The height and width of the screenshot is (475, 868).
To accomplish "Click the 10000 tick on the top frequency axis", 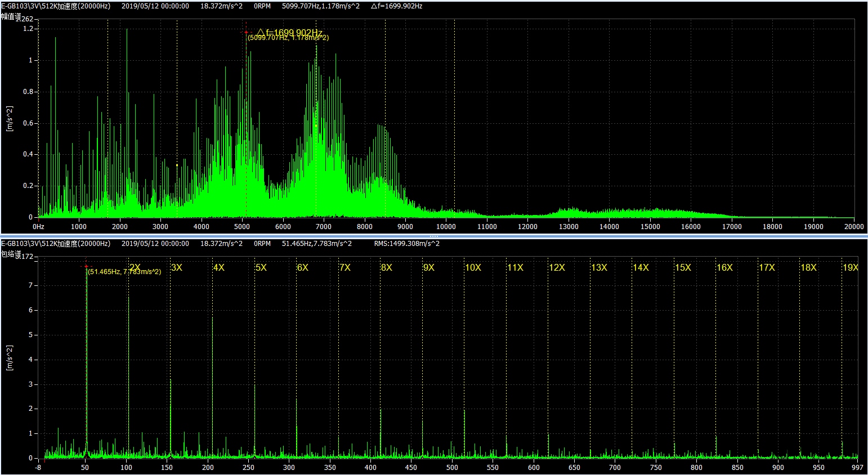I will (446, 227).
